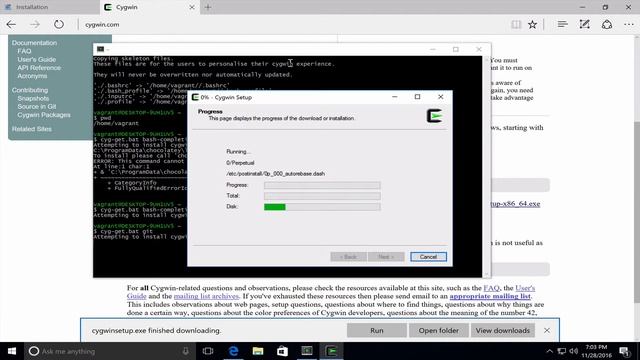Run the downloaded cygwinsetup.exe
640x360 pixels.
tap(377, 331)
